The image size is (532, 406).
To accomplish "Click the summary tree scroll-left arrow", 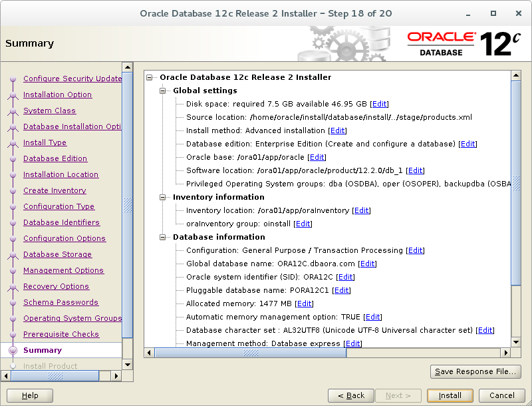I will tap(149, 353).
